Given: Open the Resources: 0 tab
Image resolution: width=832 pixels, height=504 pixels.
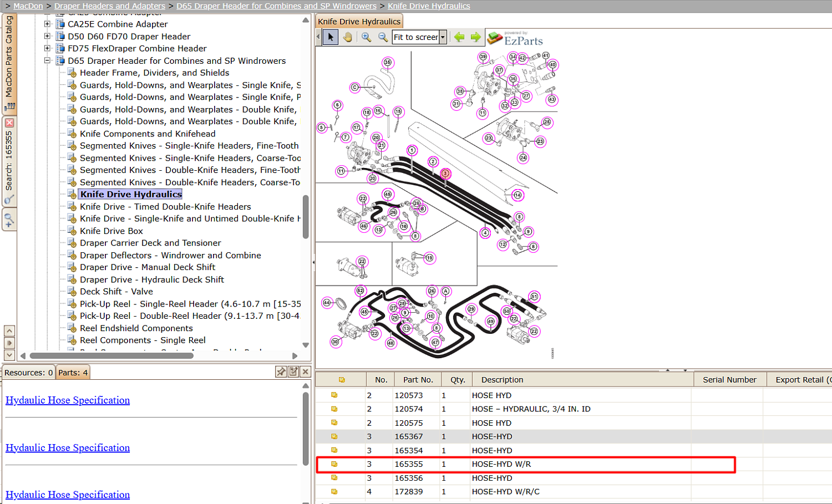Looking at the screenshot, I should coord(29,373).
